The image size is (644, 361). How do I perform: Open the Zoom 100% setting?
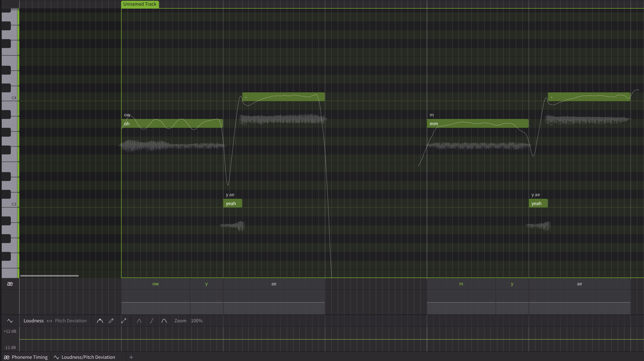tap(188, 321)
